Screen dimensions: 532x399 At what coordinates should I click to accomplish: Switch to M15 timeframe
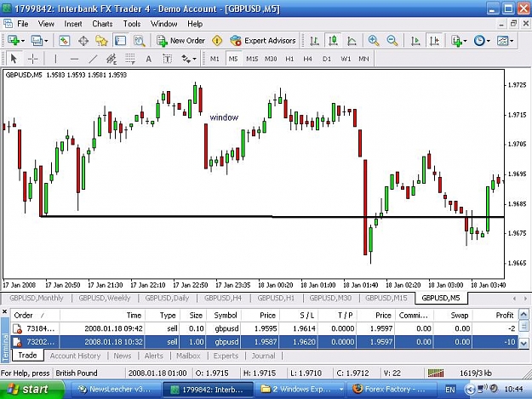(x=252, y=59)
